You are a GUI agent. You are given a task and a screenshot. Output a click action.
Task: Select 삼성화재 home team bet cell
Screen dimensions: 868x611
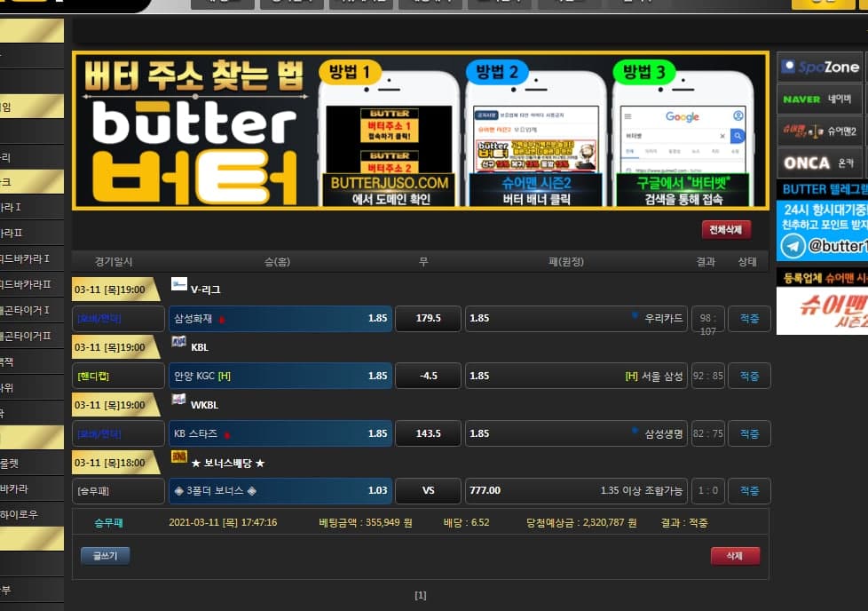pyautogui.click(x=280, y=319)
